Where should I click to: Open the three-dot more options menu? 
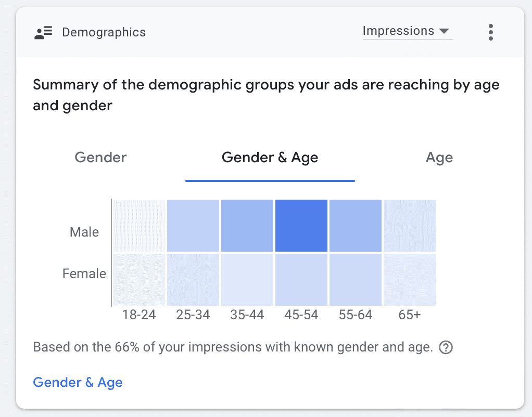(x=490, y=32)
